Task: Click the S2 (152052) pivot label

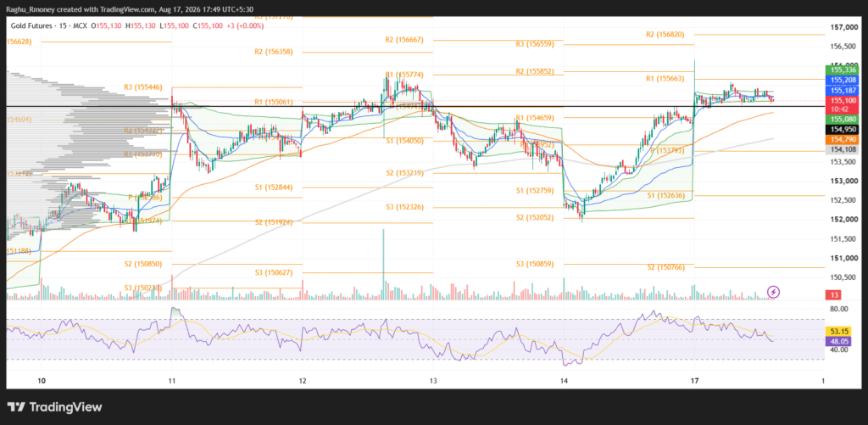Action: (x=537, y=218)
